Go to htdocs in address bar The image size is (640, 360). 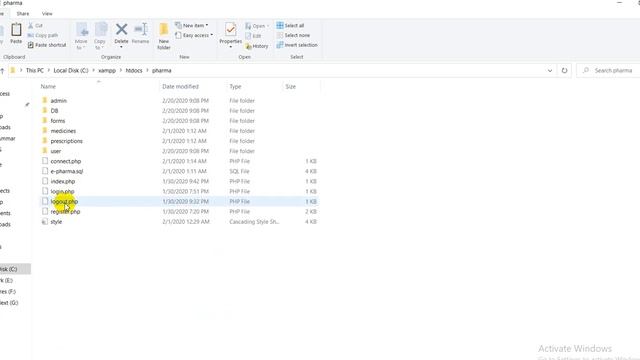tap(134, 71)
